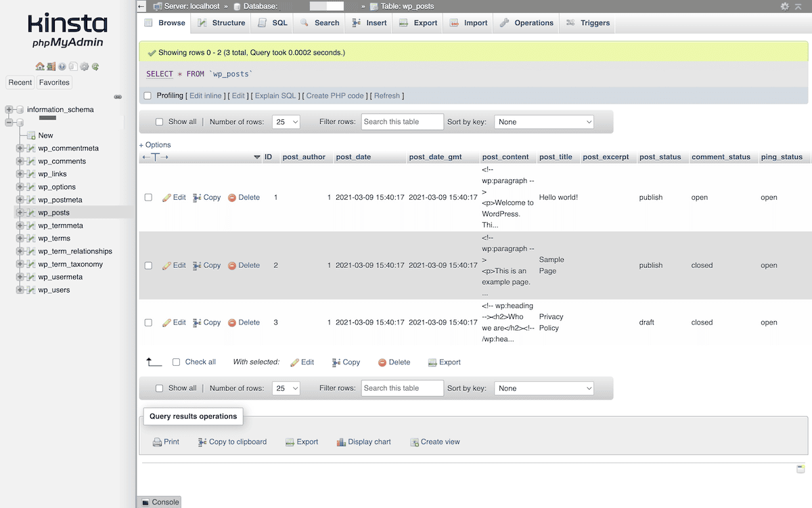Expand the + Options link
This screenshot has height=508, width=812.
(x=155, y=145)
